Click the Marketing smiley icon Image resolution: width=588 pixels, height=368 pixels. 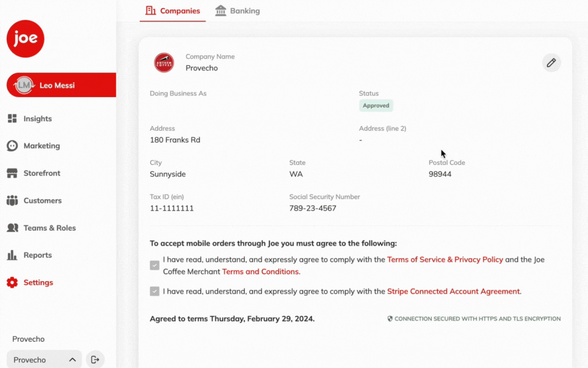12,146
